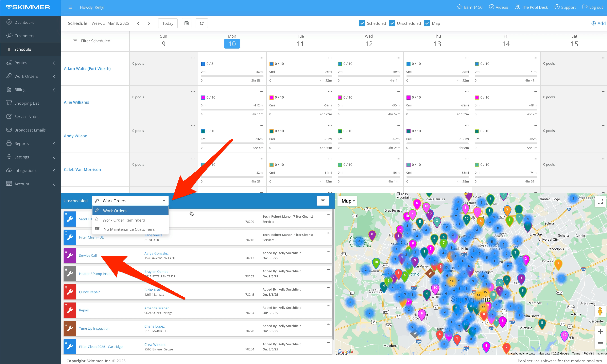This screenshot has width=607, height=364.
Task: Open the calendar date picker icon
Action: coord(186,23)
